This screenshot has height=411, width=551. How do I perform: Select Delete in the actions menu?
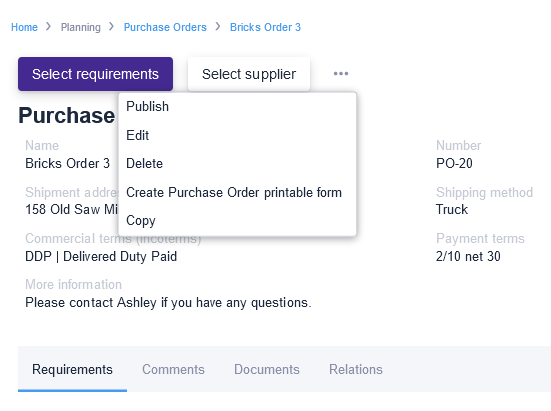237,164
